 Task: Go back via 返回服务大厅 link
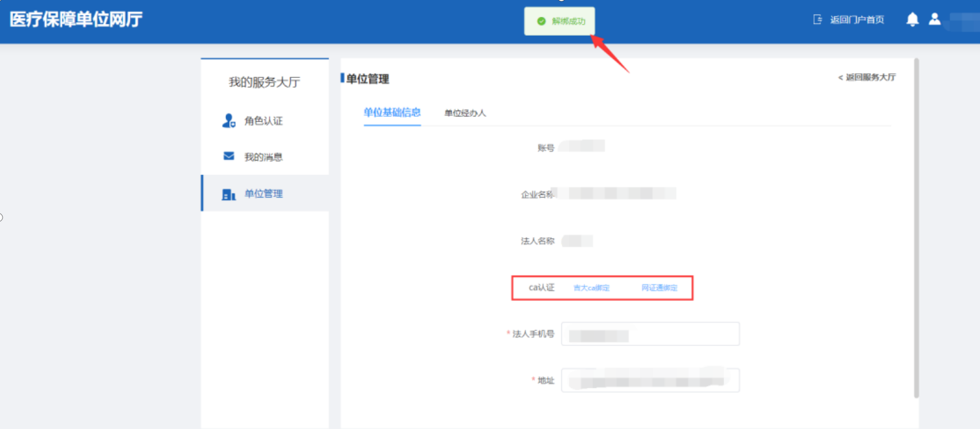click(867, 77)
